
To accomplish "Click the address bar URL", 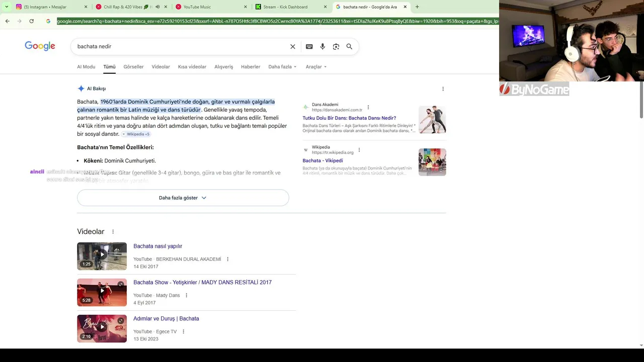I will pos(277,21).
